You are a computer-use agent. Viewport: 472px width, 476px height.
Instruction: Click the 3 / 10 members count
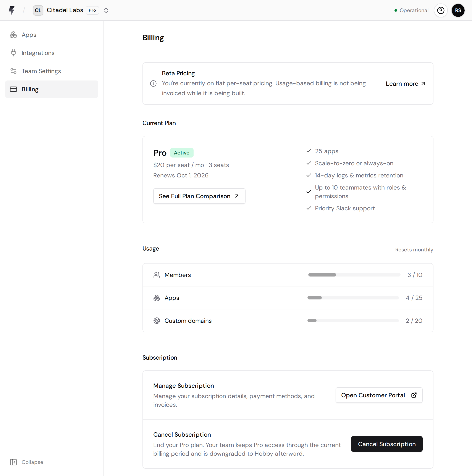[415, 275]
